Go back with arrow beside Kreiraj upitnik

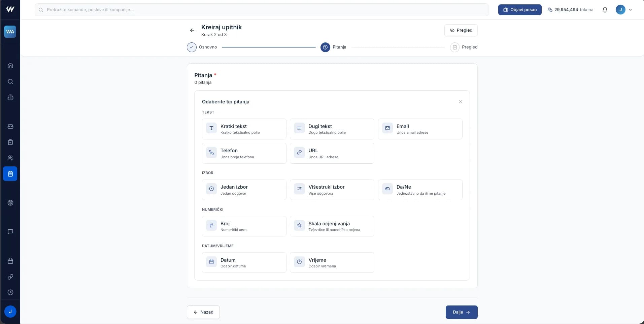[x=192, y=30]
